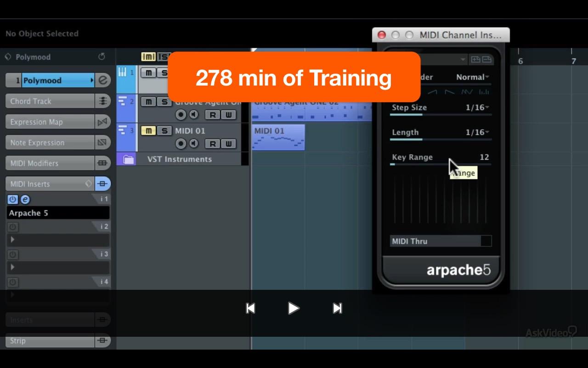Toggle power for MIDI insert slot i4
The image size is (588, 368).
(x=12, y=282)
